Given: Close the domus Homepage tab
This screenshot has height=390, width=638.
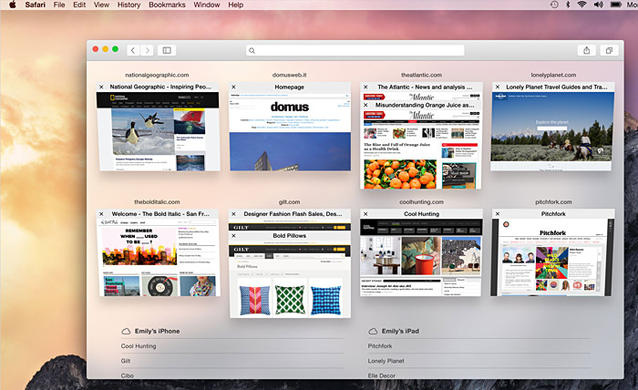Looking at the screenshot, I should [234, 87].
